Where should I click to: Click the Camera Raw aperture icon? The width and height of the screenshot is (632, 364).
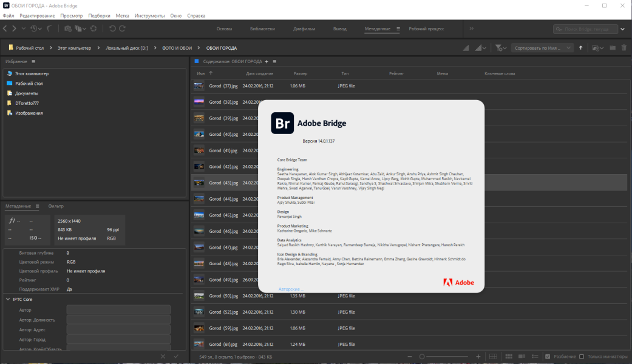click(x=93, y=29)
